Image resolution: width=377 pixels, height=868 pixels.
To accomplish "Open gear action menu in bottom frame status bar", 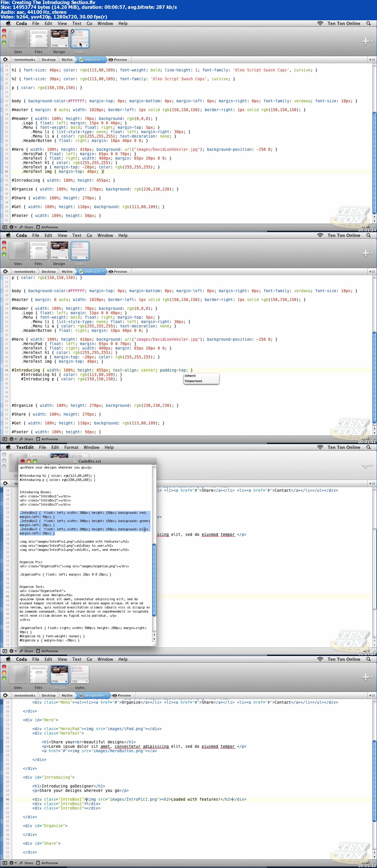I will (x=13, y=863).
